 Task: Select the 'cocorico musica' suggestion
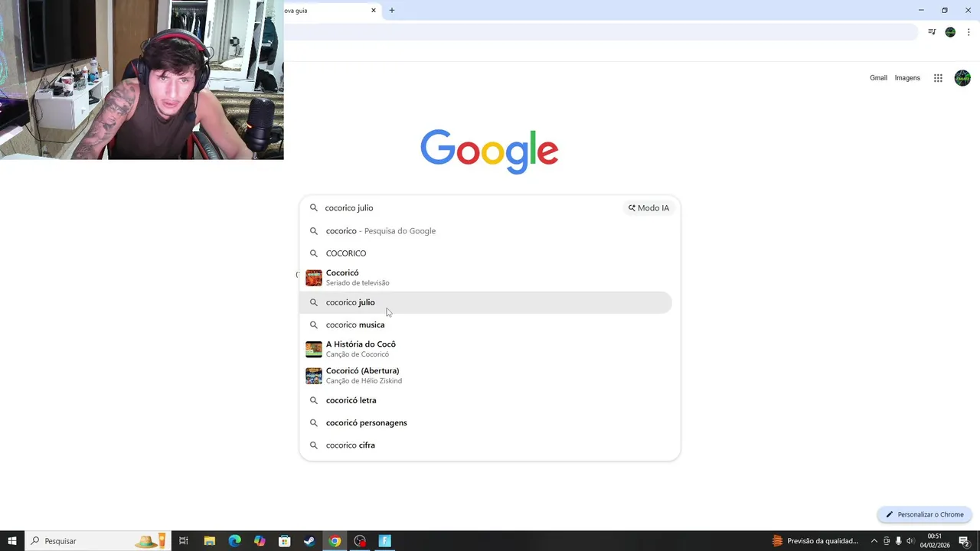click(485, 324)
